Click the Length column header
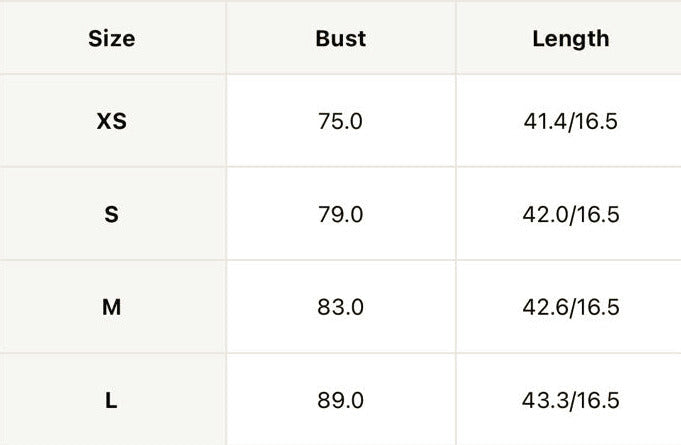This screenshot has height=445, width=681. pyautogui.click(x=571, y=39)
